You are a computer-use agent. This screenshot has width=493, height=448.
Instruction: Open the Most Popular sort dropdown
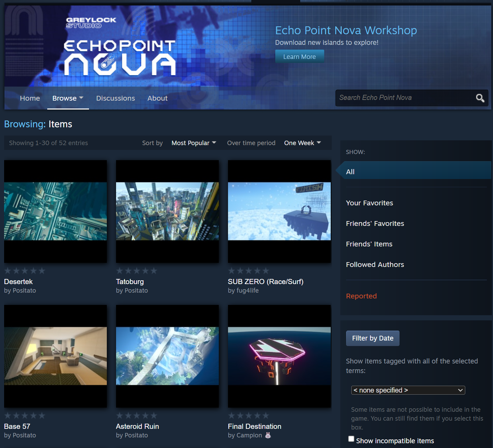pos(194,143)
